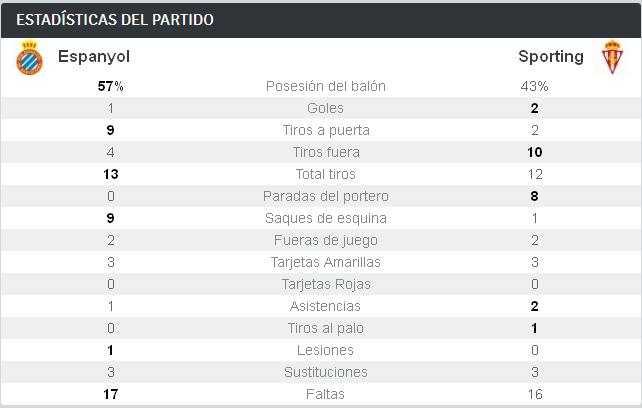Click the Tarjetas Amarillas label
642x409 pixels.
pos(325,262)
